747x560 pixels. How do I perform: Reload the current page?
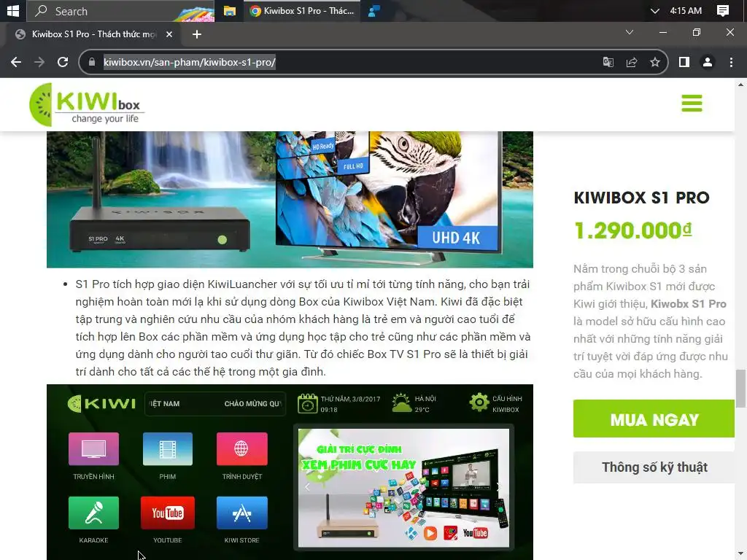(63, 62)
